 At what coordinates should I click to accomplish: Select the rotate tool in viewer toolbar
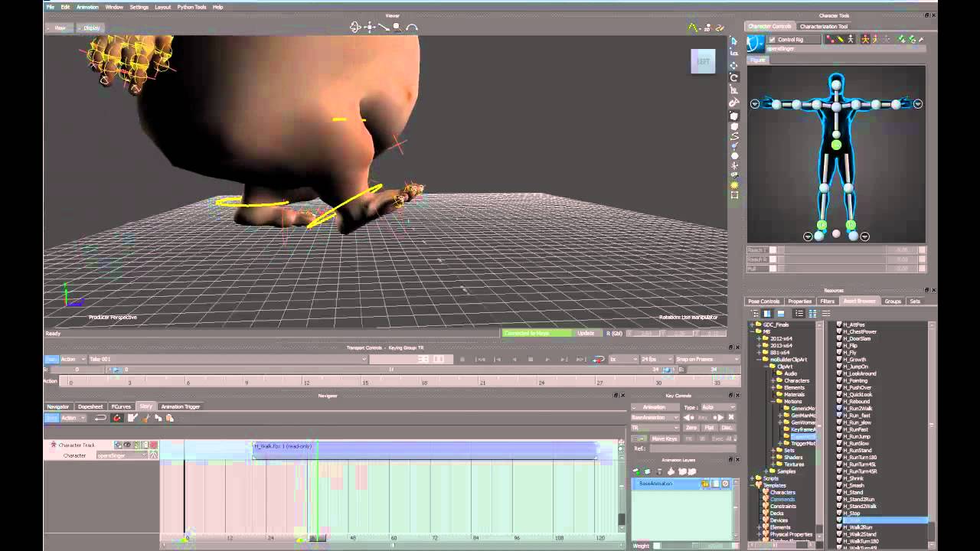click(733, 77)
